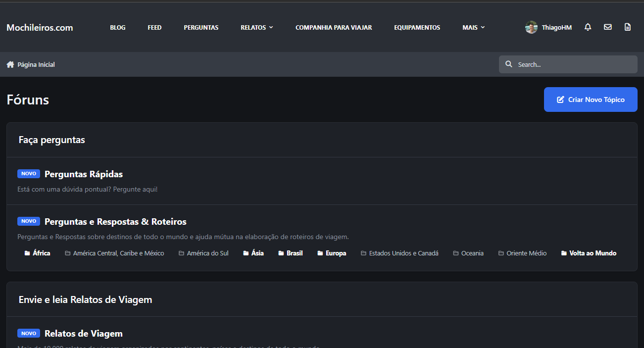Open the notifications bell icon
The image size is (644, 348).
[x=588, y=27]
